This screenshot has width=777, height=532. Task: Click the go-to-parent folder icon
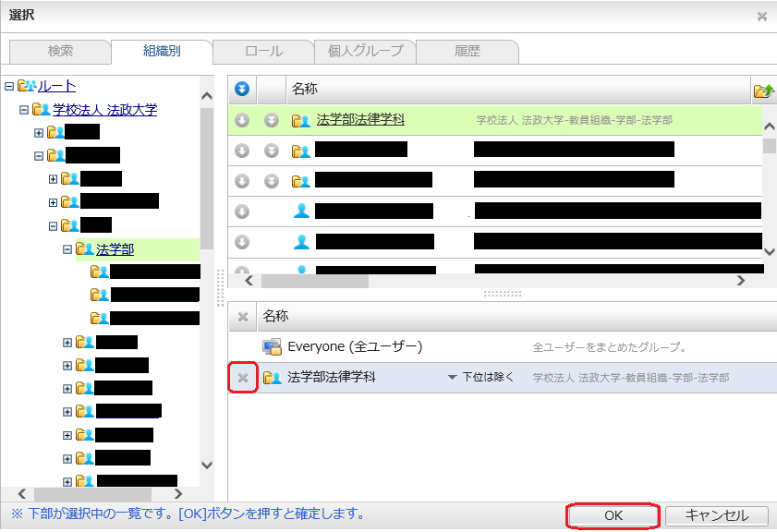pyautogui.click(x=764, y=91)
